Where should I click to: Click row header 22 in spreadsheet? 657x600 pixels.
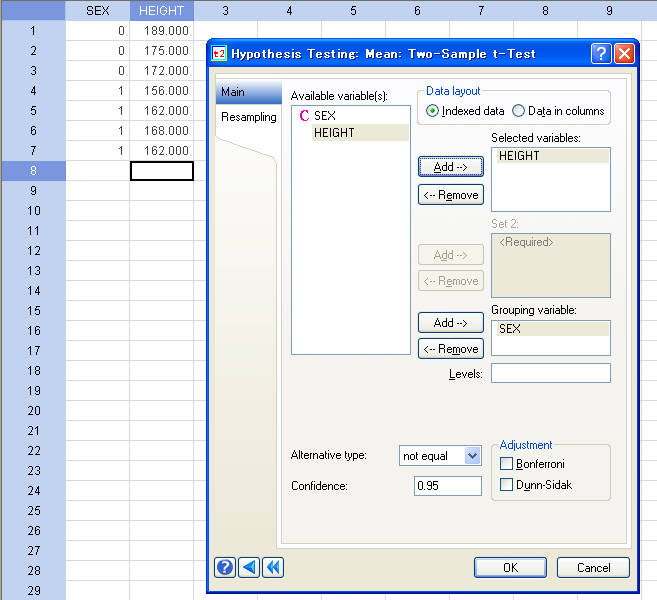point(34,451)
